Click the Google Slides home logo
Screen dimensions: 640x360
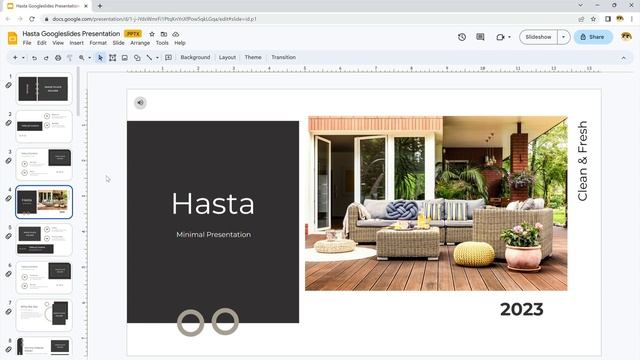coord(13,38)
